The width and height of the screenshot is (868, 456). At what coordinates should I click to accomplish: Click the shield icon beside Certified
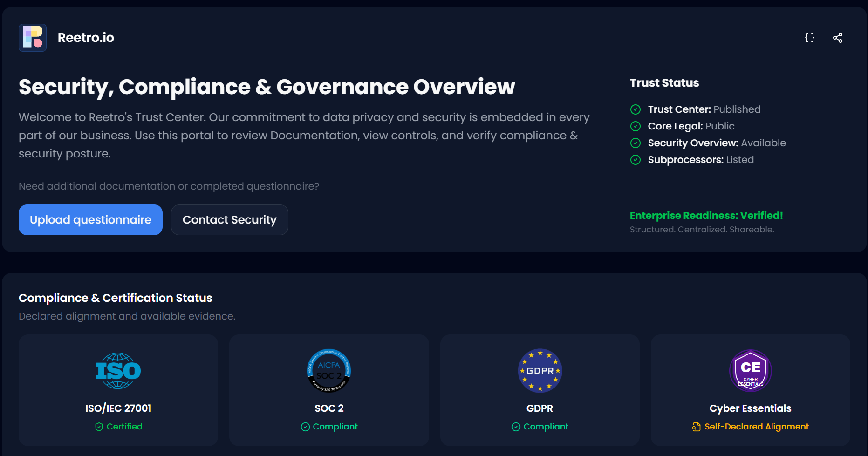(x=99, y=427)
